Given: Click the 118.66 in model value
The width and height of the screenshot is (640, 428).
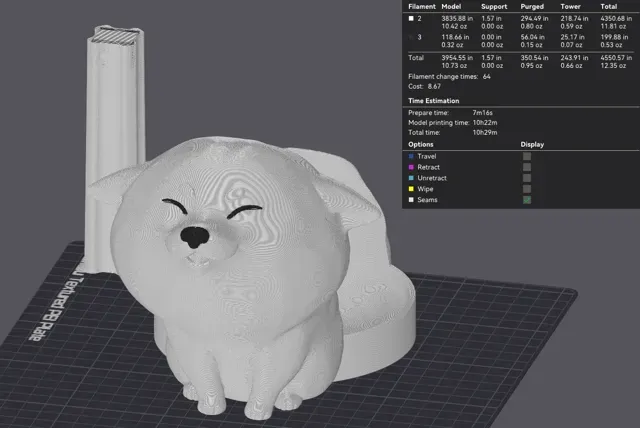Looking at the screenshot, I should (455, 37).
